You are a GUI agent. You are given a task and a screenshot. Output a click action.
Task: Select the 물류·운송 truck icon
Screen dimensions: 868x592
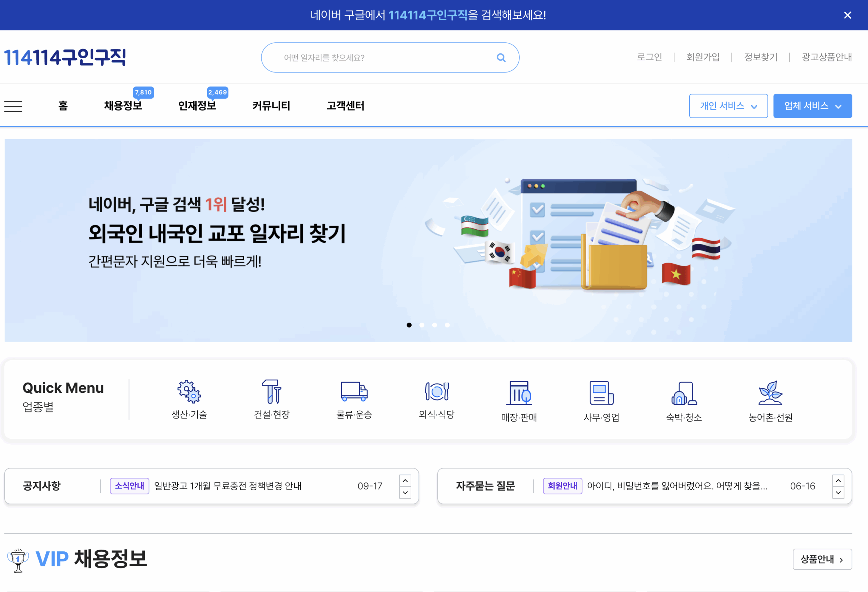(x=354, y=391)
